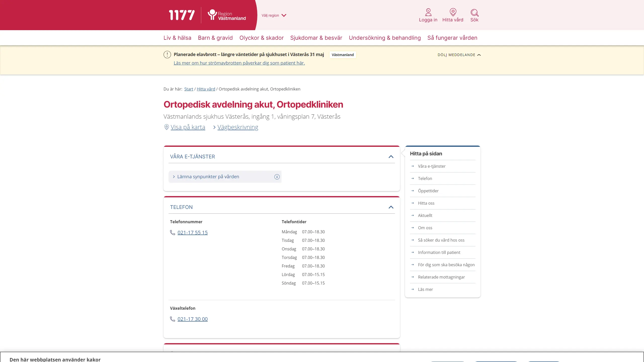Click the Logga in person icon

428,12
